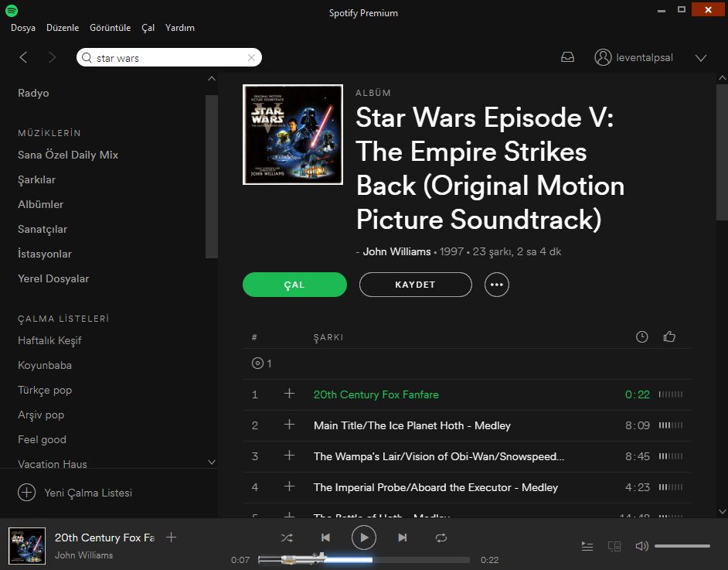The width and height of the screenshot is (728, 570).
Task: Click the now playing album thumbnail
Action: 27,546
